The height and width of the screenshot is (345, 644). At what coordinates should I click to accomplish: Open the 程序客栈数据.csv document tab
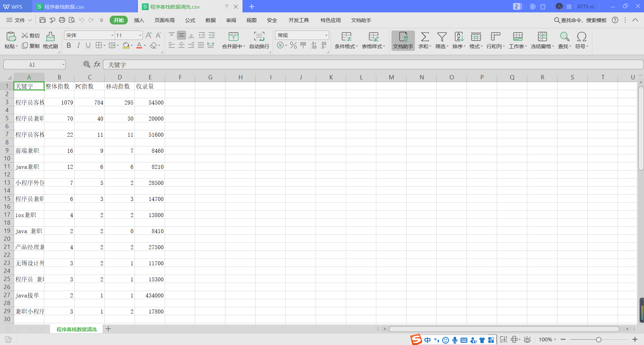click(x=85, y=6)
